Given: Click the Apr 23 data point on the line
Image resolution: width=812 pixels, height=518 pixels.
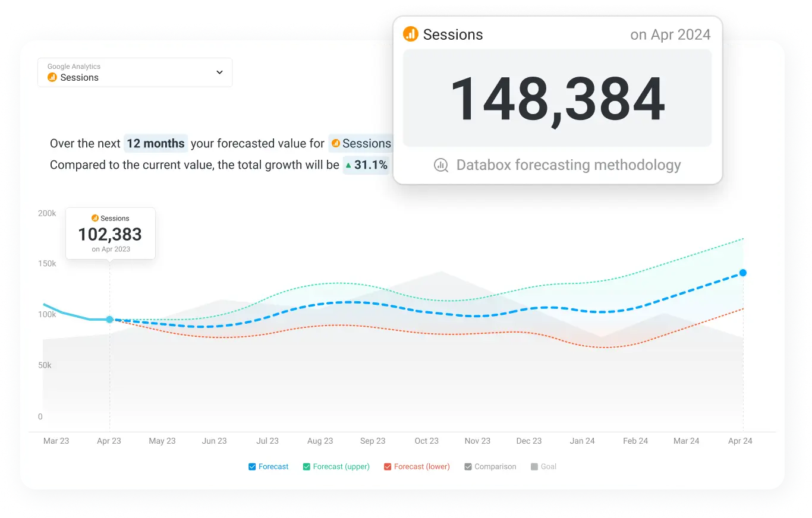Looking at the screenshot, I should [x=109, y=320].
